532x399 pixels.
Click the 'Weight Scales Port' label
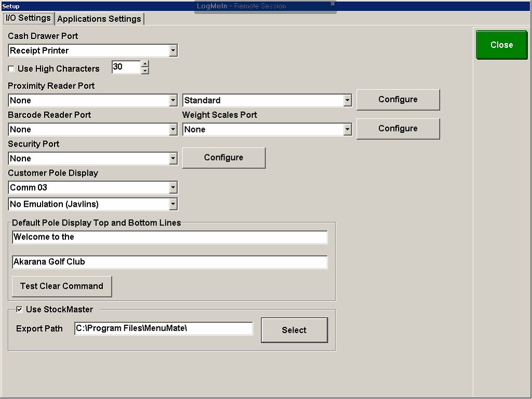(220, 115)
